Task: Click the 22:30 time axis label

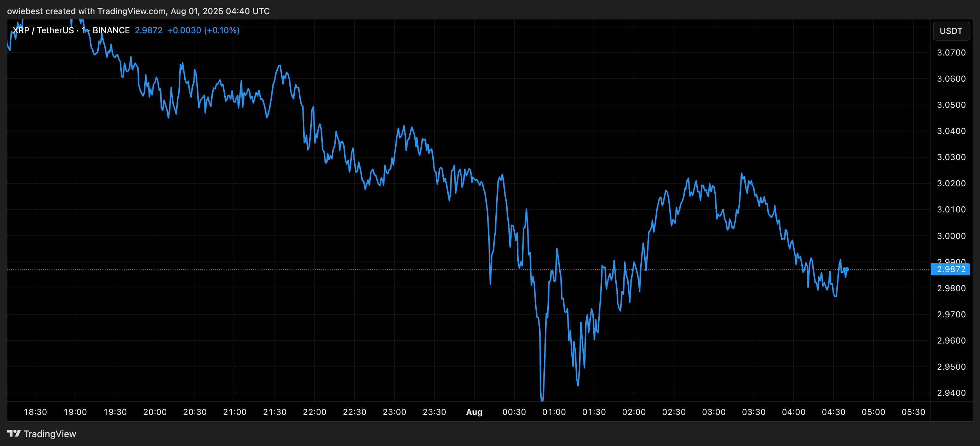Action: (x=354, y=412)
